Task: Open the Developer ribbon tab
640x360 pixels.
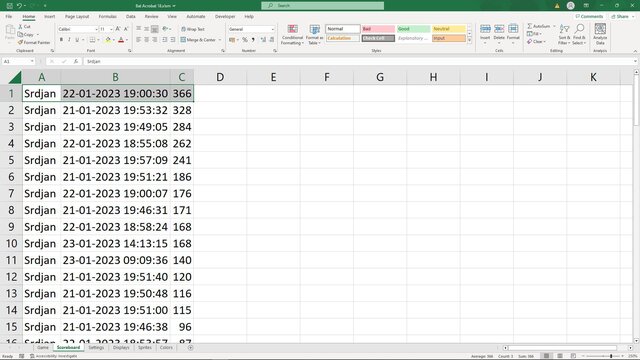Action: point(225,17)
